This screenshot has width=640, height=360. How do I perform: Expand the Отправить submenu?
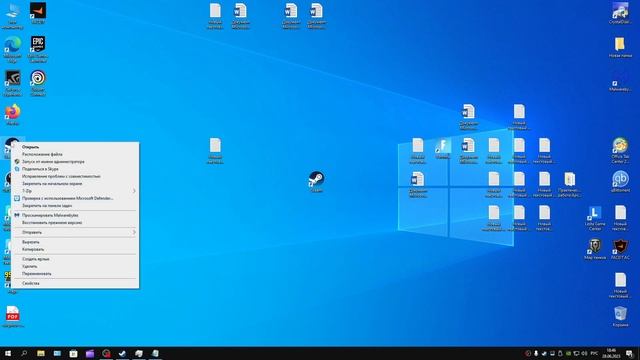coord(75,232)
